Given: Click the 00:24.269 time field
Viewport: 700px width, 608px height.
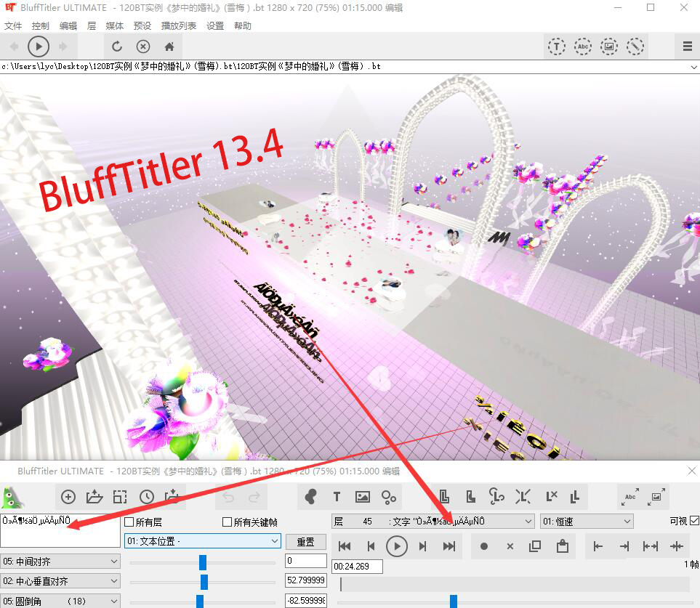Looking at the screenshot, I should (357, 566).
